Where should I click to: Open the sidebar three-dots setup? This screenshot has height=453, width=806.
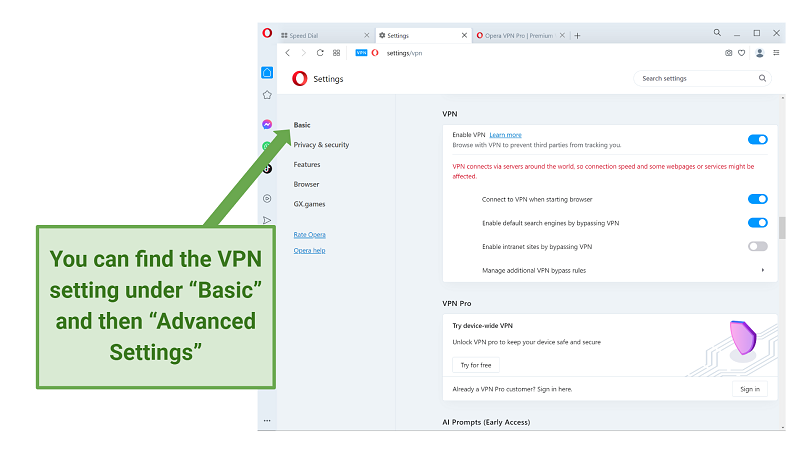pyautogui.click(x=267, y=421)
